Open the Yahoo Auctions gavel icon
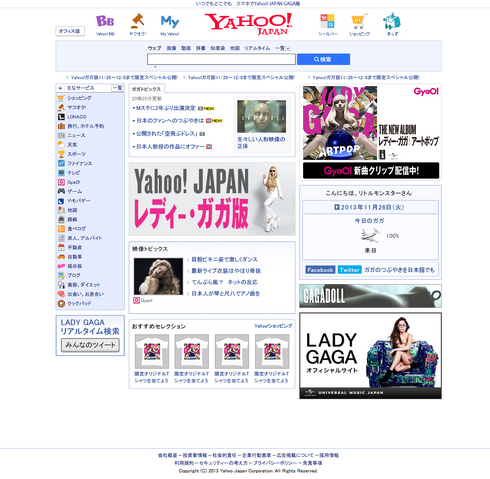 tap(138, 21)
